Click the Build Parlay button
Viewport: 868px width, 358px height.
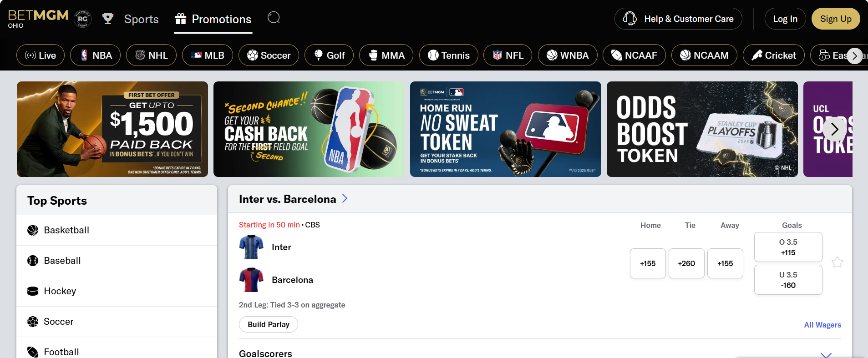(269, 324)
